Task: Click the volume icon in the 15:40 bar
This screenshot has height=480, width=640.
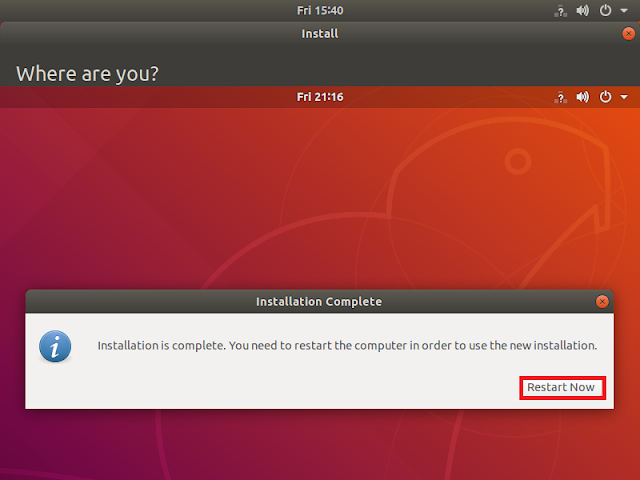Action: 583,10
